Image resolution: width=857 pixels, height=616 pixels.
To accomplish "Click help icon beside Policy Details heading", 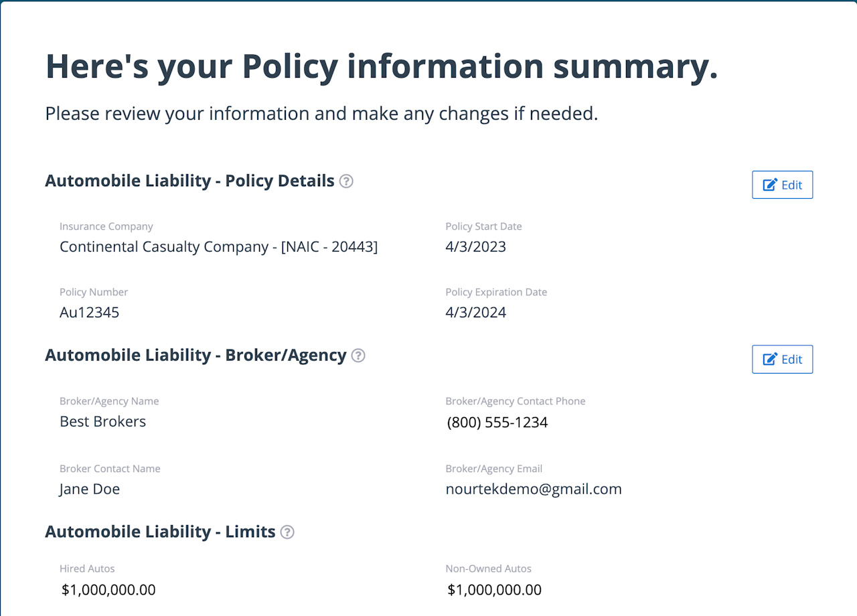I will click(x=346, y=181).
